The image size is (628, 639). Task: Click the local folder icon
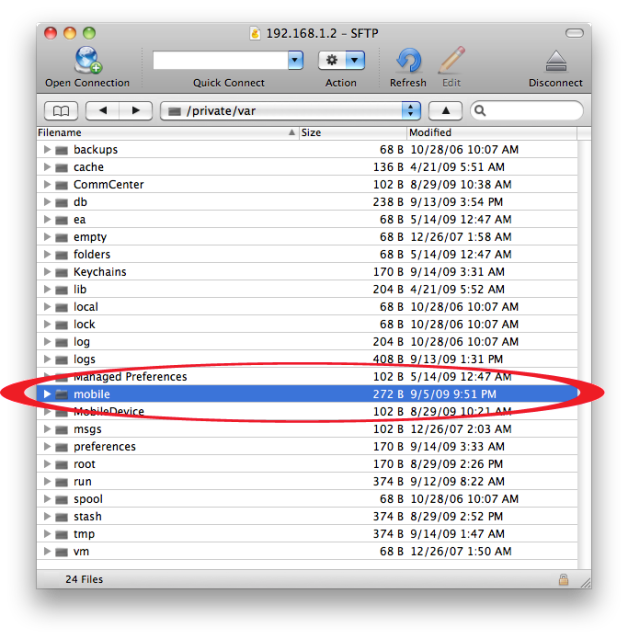click(x=62, y=307)
